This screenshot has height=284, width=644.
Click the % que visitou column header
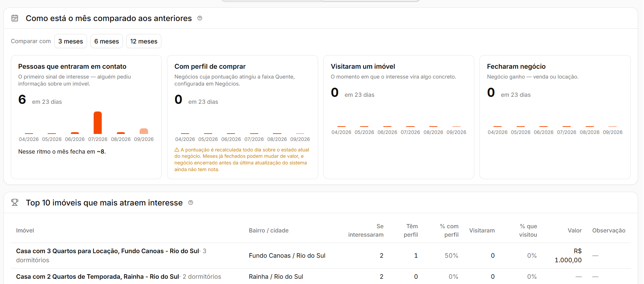tap(528, 230)
